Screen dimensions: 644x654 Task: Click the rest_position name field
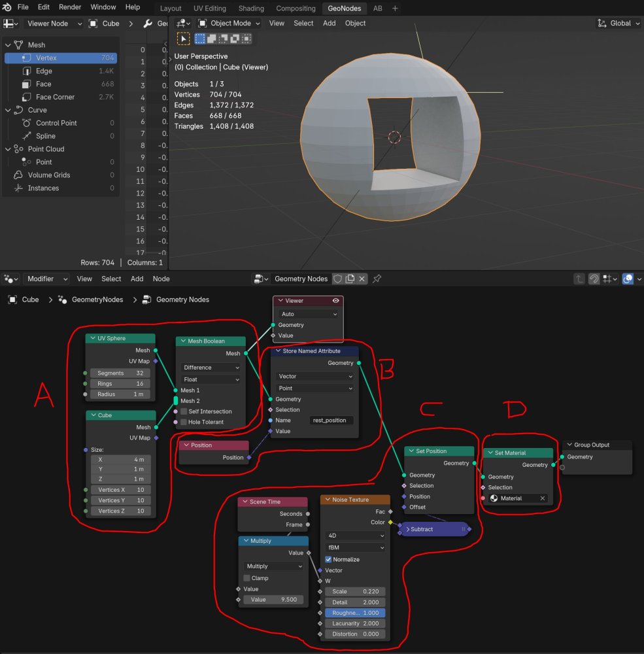coord(331,420)
